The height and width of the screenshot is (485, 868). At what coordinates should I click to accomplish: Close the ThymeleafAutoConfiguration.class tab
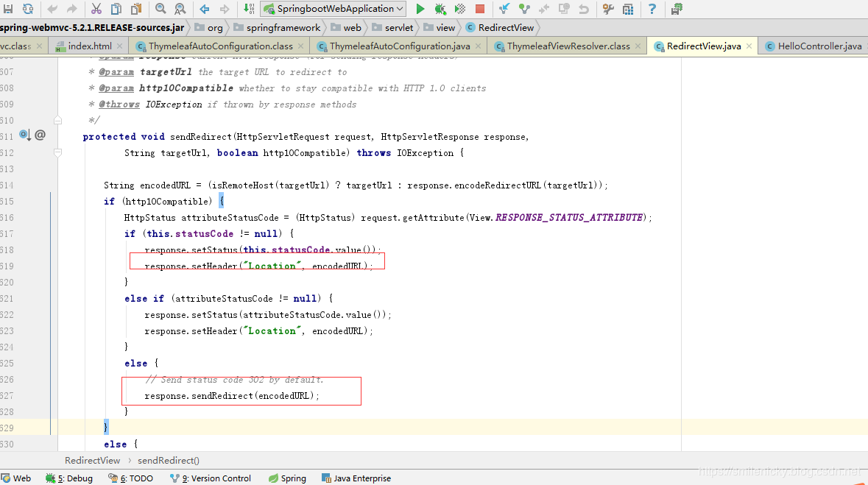click(300, 46)
